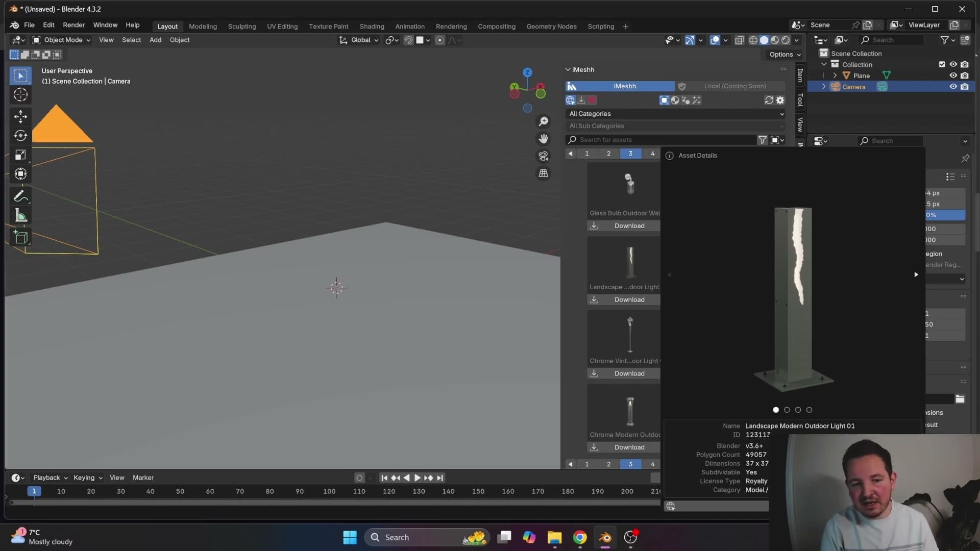Click Asset Details info icon
The height and width of the screenshot is (551, 980).
(669, 156)
